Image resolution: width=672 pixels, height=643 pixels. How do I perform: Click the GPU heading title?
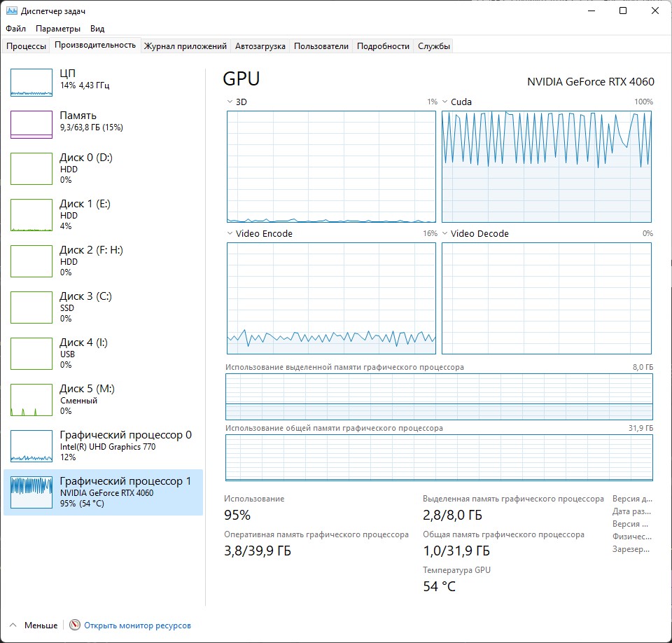(241, 79)
